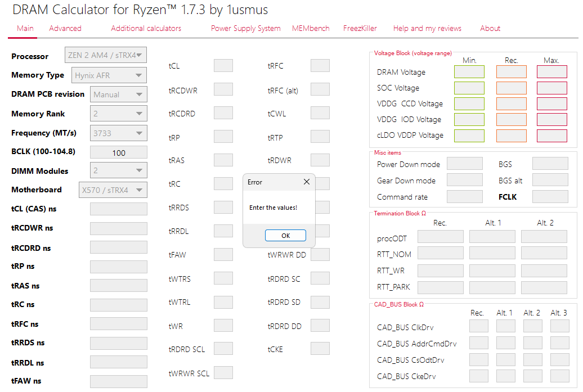Click the procODT Rec. field
583x392 pixels.
pos(441,237)
